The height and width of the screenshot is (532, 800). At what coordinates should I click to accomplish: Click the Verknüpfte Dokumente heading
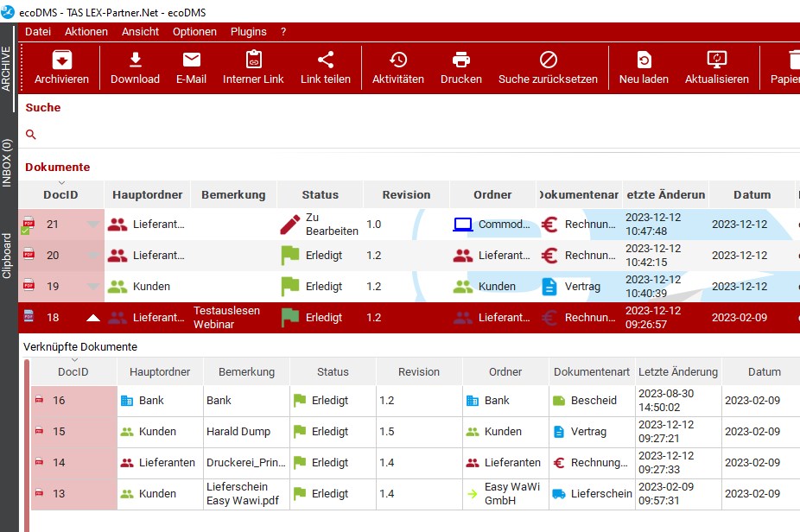point(80,347)
